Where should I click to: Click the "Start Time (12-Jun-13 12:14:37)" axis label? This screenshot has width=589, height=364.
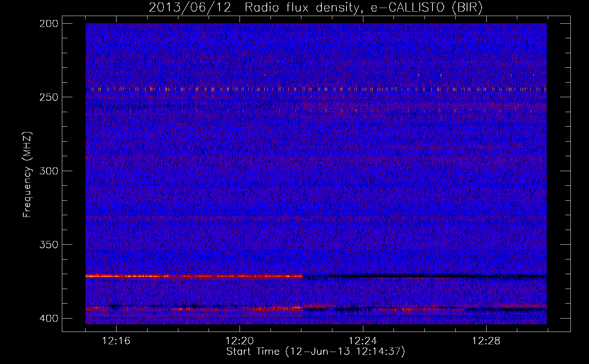[x=316, y=352]
